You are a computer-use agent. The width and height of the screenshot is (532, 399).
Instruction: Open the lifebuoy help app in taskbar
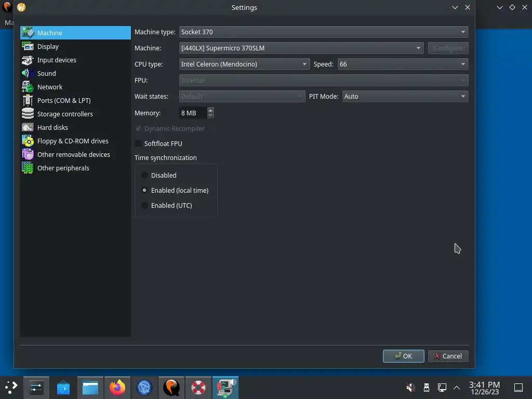(x=198, y=388)
